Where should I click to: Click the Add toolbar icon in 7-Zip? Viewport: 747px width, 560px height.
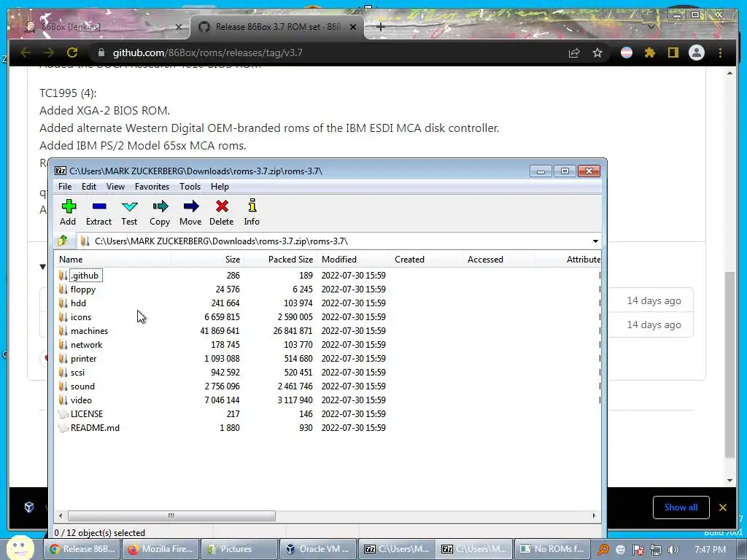coord(69,206)
